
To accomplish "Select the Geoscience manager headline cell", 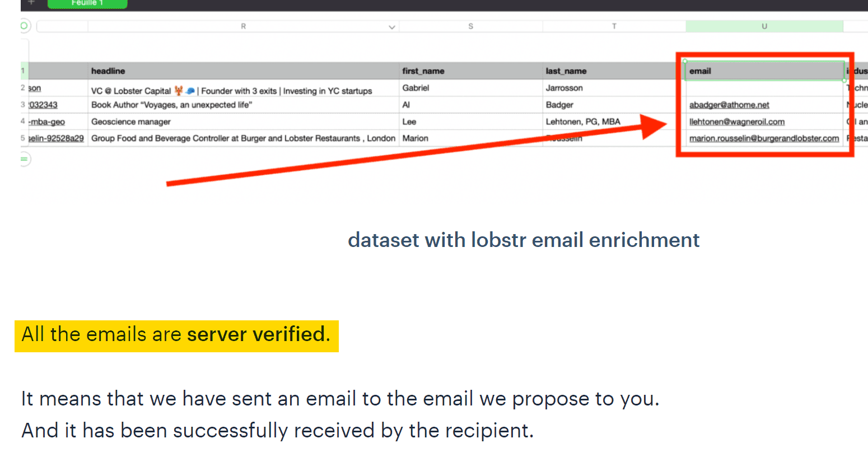I will click(243, 122).
